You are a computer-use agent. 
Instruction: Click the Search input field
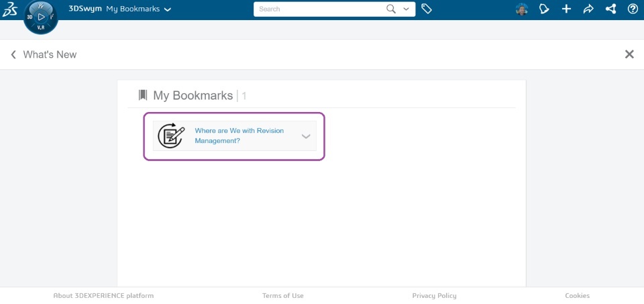point(319,9)
